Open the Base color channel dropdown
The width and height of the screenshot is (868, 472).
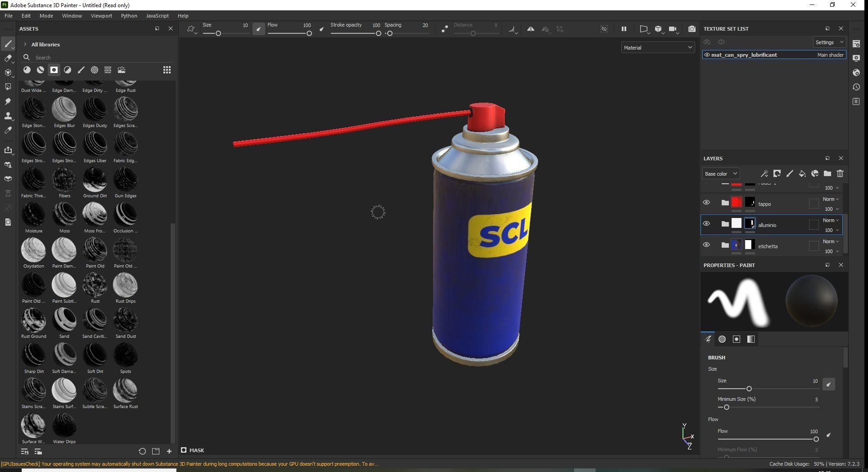pos(721,173)
